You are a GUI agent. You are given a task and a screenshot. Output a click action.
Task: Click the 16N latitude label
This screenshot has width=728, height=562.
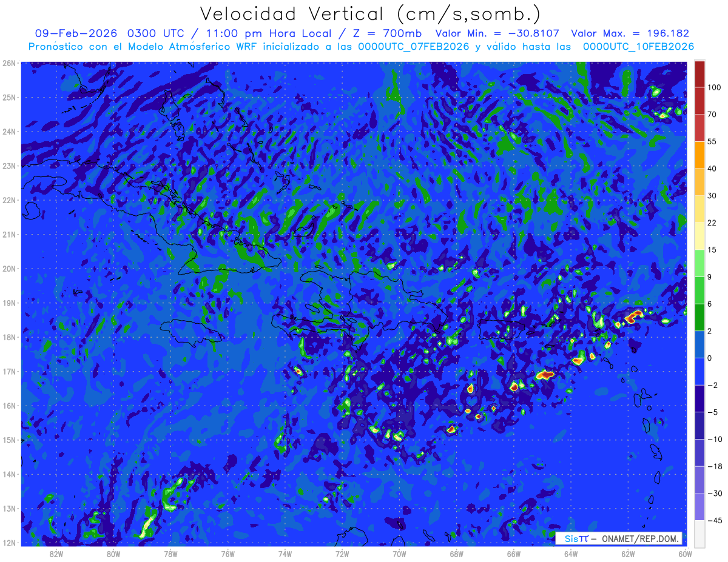pyautogui.click(x=9, y=406)
